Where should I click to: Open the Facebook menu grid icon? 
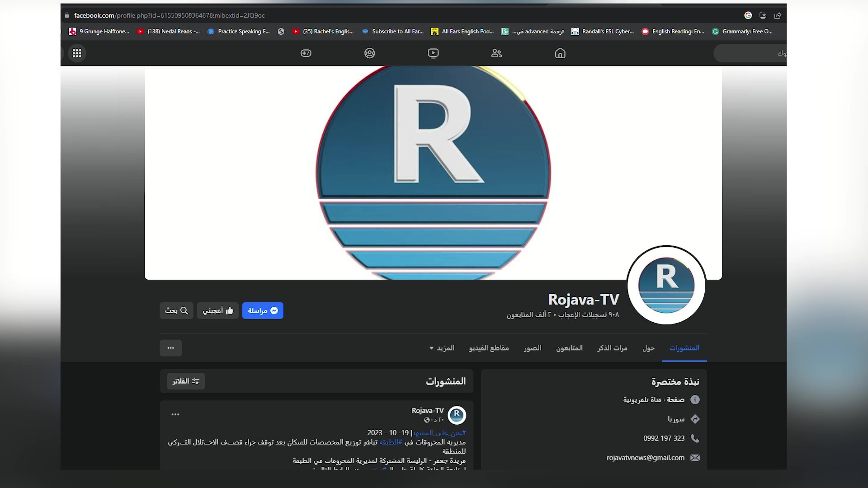77,53
